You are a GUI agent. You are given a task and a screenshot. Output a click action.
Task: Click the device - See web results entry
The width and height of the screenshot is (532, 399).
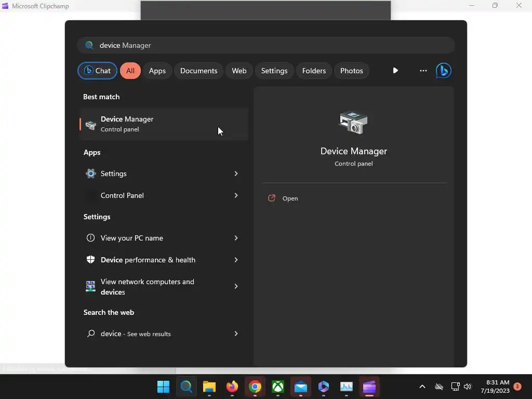(x=163, y=334)
